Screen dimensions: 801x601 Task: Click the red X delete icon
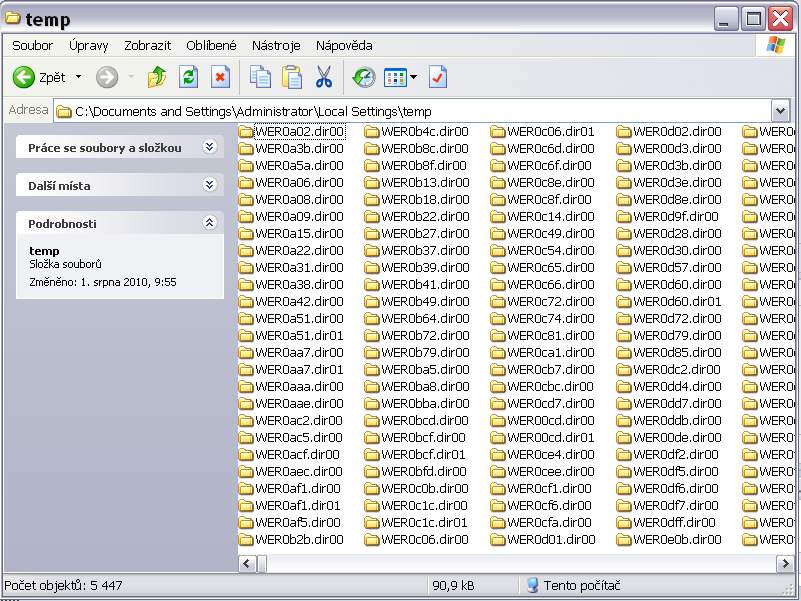(220, 77)
